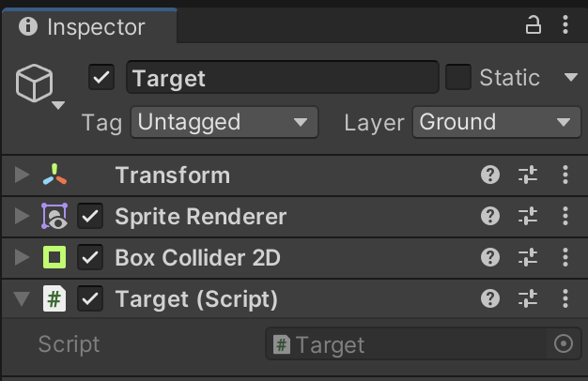Open Box Collider 2D help reference

point(489,258)
